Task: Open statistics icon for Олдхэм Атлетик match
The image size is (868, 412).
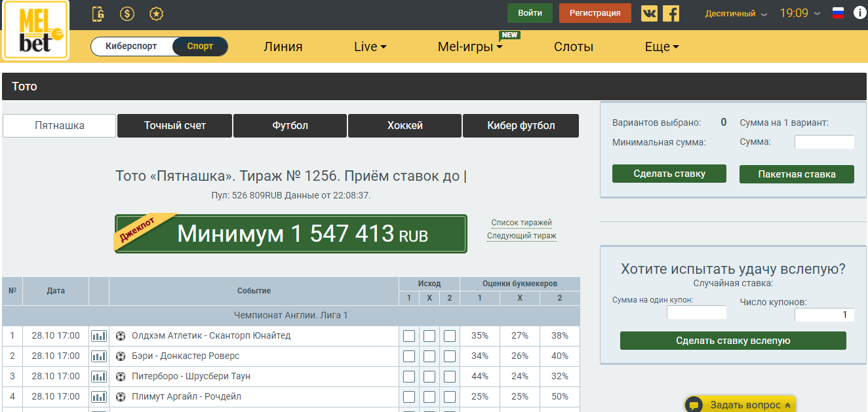Action: [99, 336]
